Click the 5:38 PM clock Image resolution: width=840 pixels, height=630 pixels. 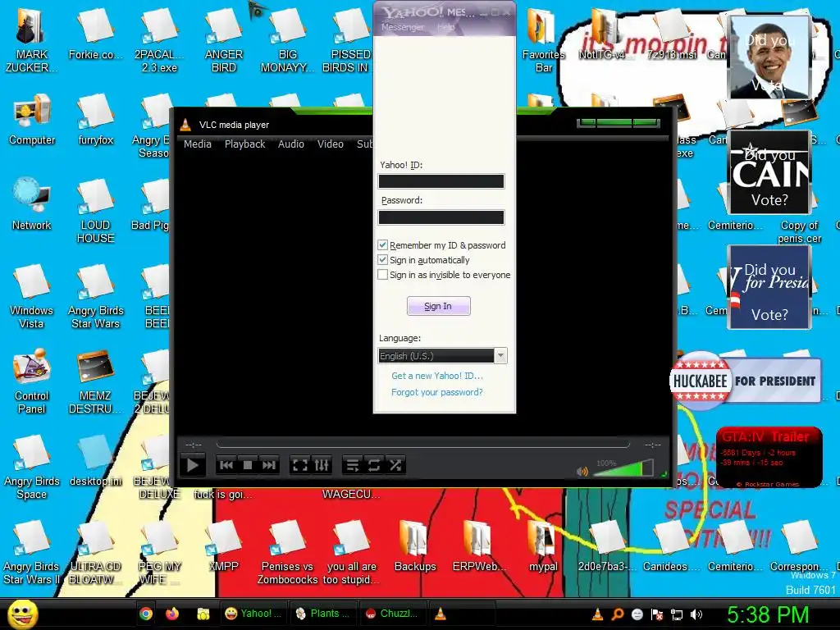tap(768, 614)
